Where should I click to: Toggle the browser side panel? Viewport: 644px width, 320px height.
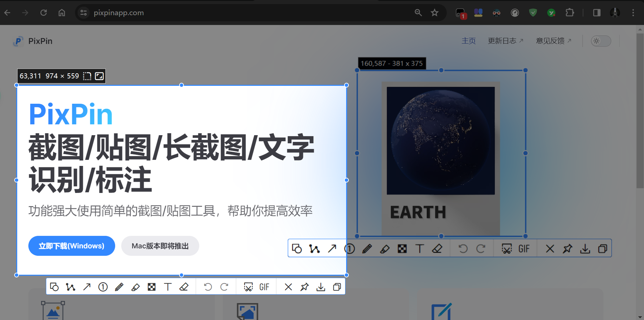[x=596, y=13]
